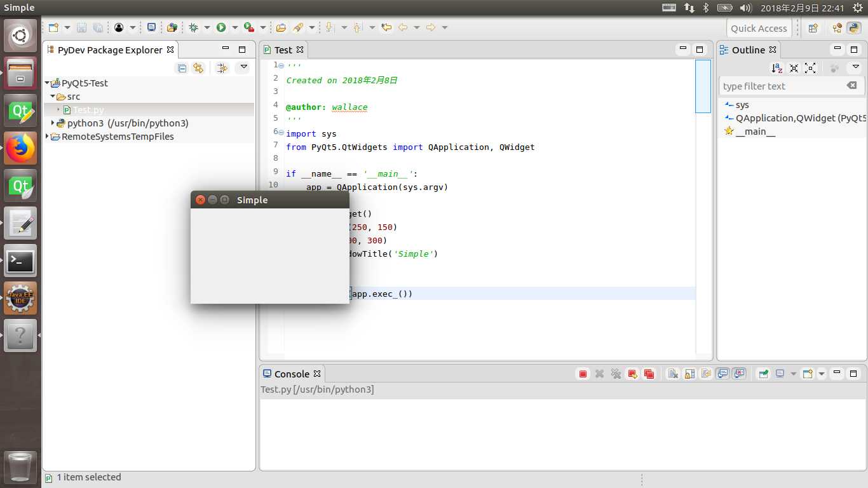Select the Outline view tab
This screenshot has height=488, width=868.
pos(749,50)
